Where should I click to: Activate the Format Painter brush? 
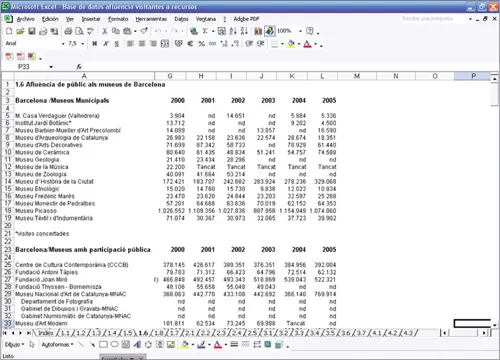(144, 31)
